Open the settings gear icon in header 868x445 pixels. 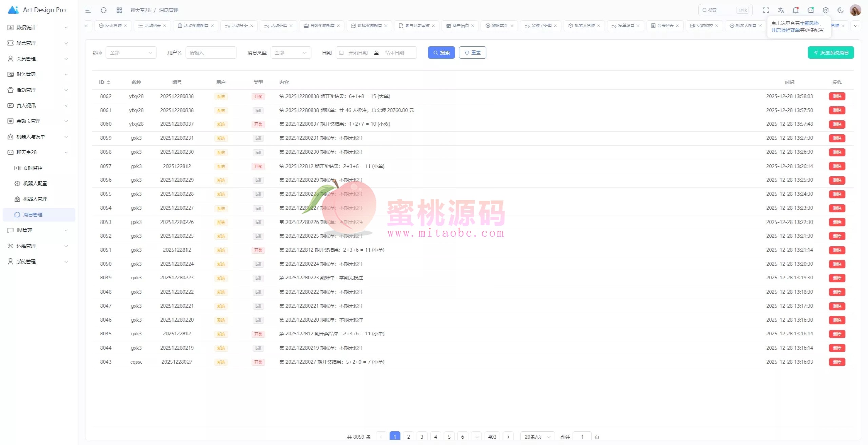point(826,10)
